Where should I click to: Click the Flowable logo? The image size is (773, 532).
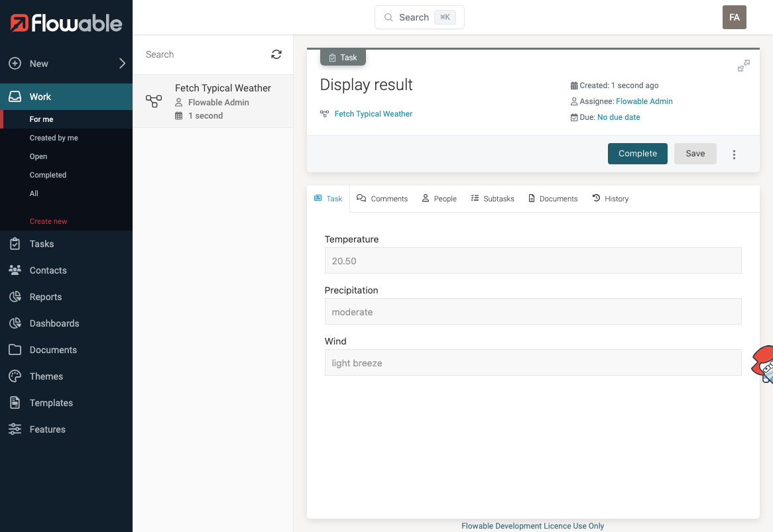point(66,24)
